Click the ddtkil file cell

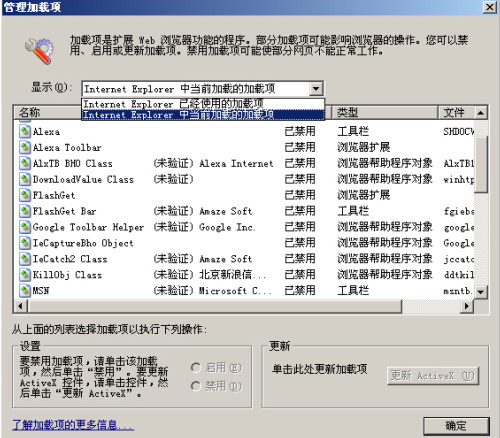459,275
